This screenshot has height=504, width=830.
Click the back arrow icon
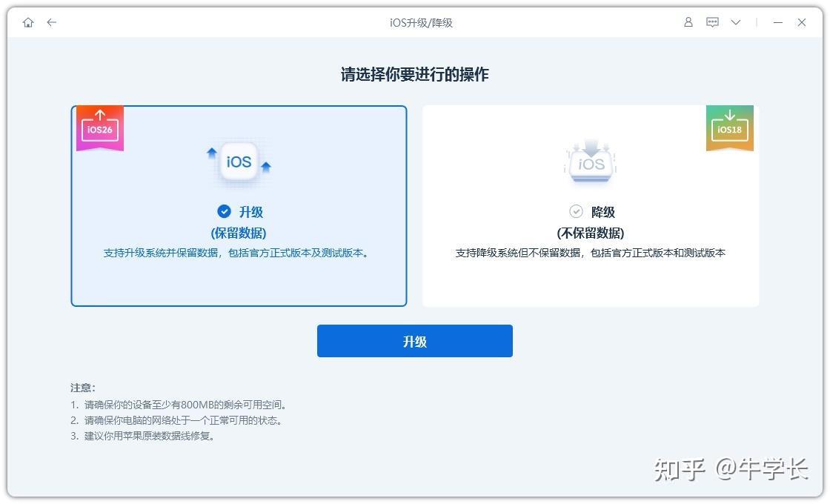coord(51,22)
